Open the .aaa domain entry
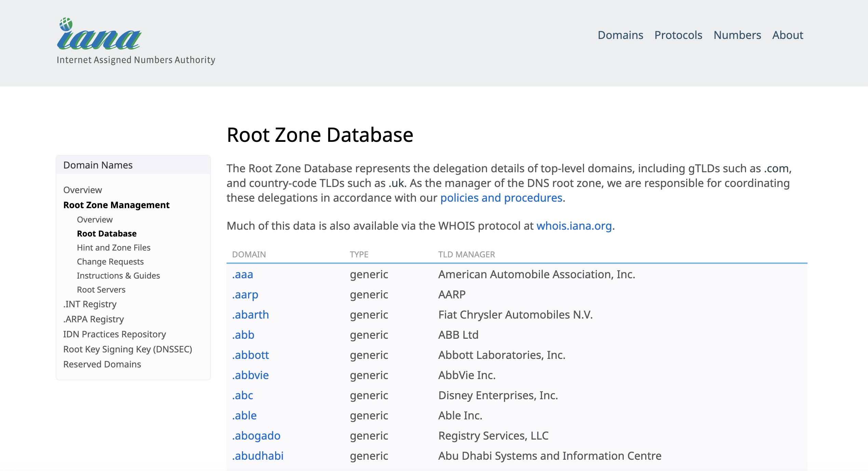The width and height of the screenshot is (868, 471). pyautogui.click(x=243, y=274)
